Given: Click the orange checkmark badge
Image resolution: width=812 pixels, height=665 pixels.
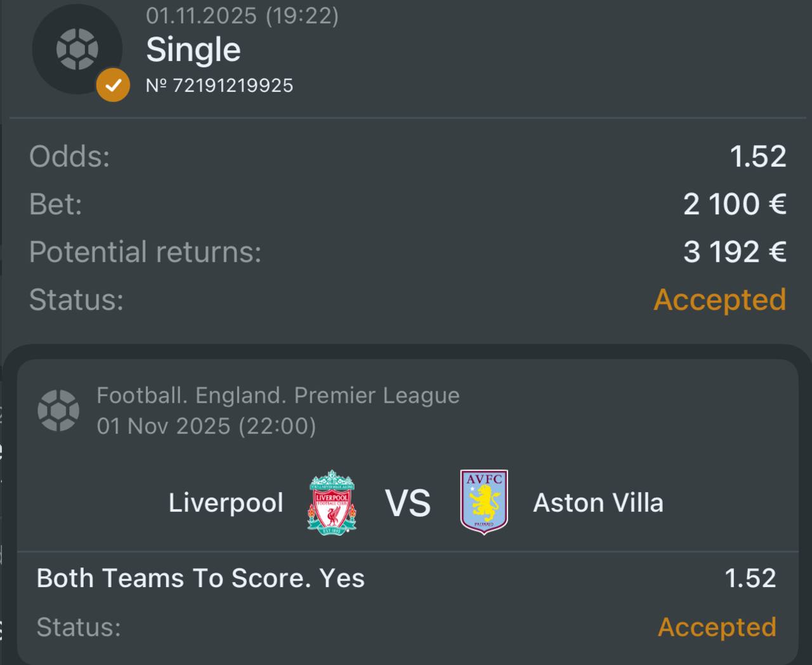Looking at the screenshot, I should pyautogui.click(x=113, y=85).
